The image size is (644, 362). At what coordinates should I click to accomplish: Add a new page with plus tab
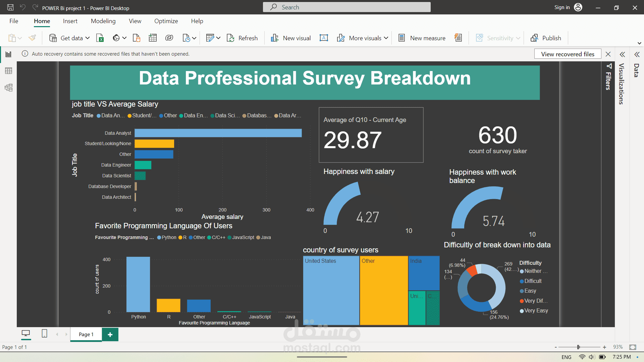110,335
